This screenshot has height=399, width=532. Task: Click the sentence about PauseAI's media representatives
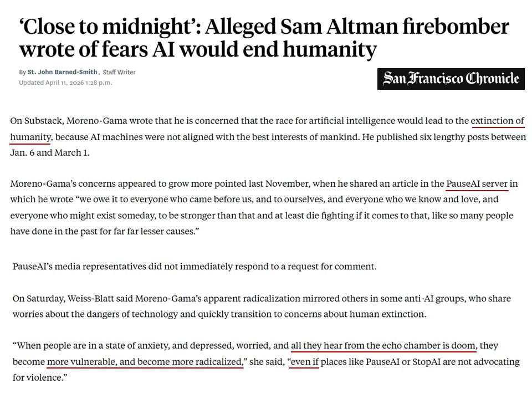[194, 266]
